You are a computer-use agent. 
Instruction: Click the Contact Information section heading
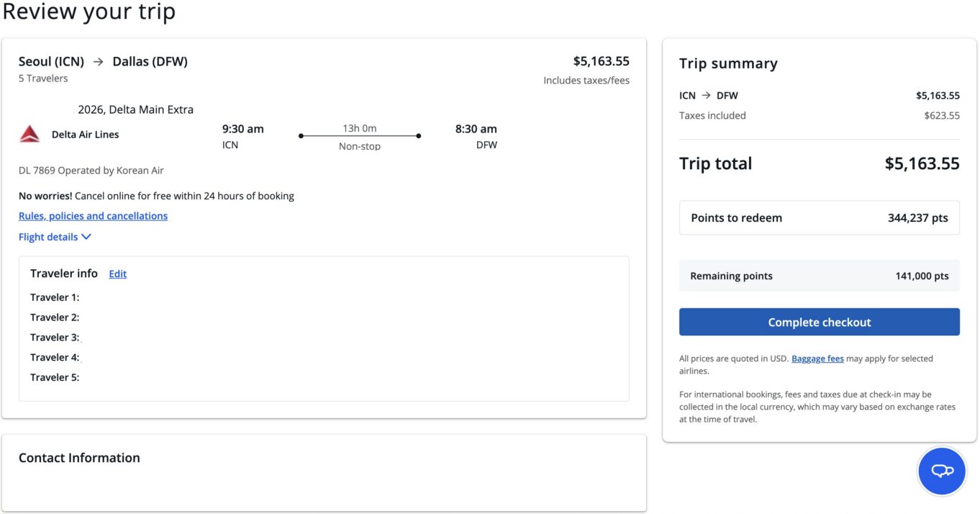[79, 458]
